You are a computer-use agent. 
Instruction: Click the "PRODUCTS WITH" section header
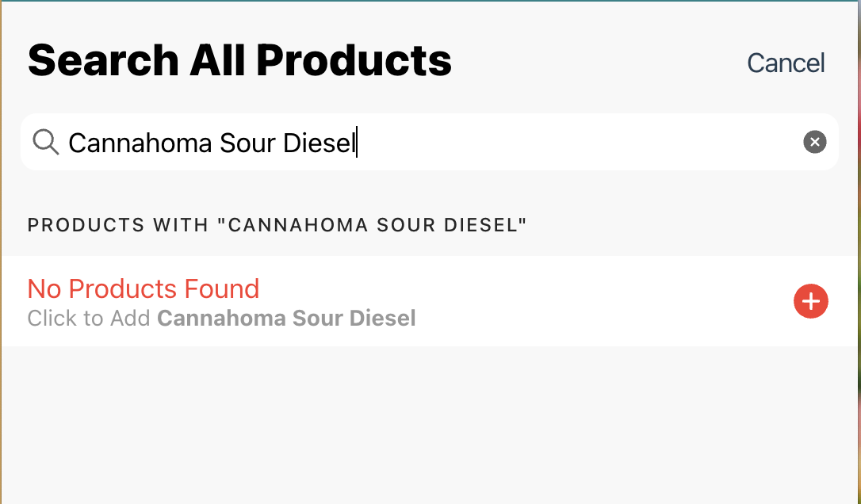(119, 226)
